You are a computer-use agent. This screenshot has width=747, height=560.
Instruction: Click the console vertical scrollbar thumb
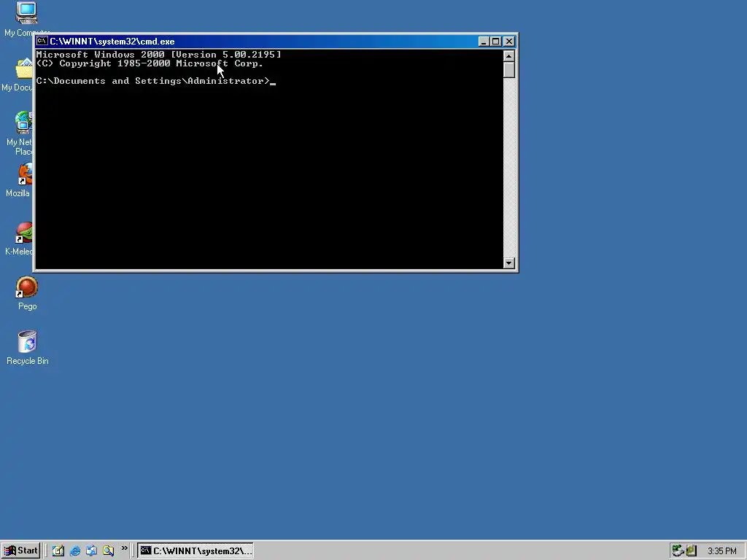click(x=508, y=70)
